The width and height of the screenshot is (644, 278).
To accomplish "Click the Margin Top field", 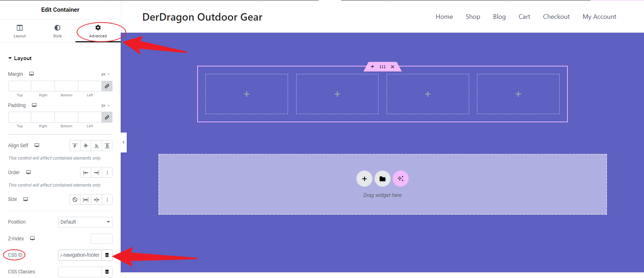I will pos(20,86).
